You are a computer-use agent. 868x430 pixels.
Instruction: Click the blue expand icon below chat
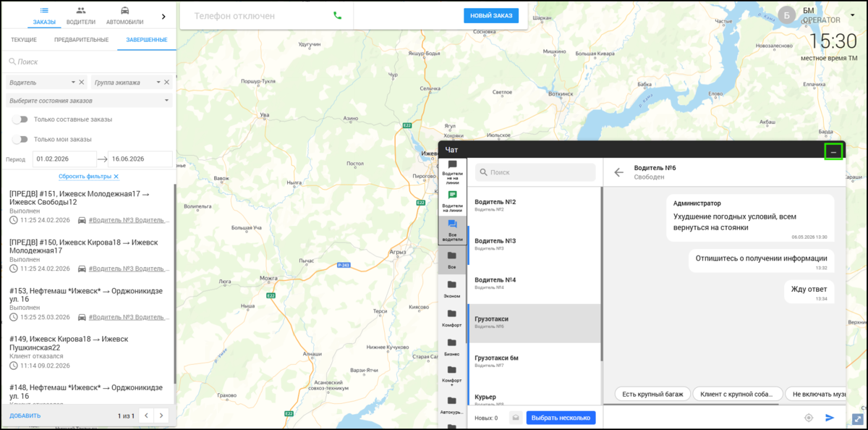857,418
